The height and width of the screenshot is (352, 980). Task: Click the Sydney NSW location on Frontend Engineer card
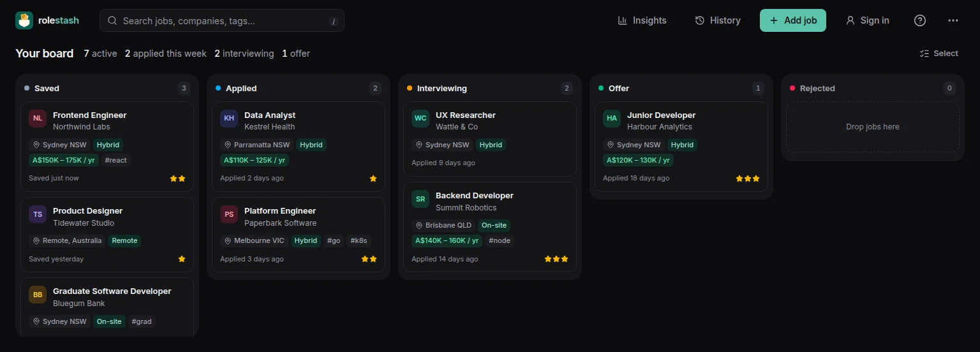coord(59,145)
